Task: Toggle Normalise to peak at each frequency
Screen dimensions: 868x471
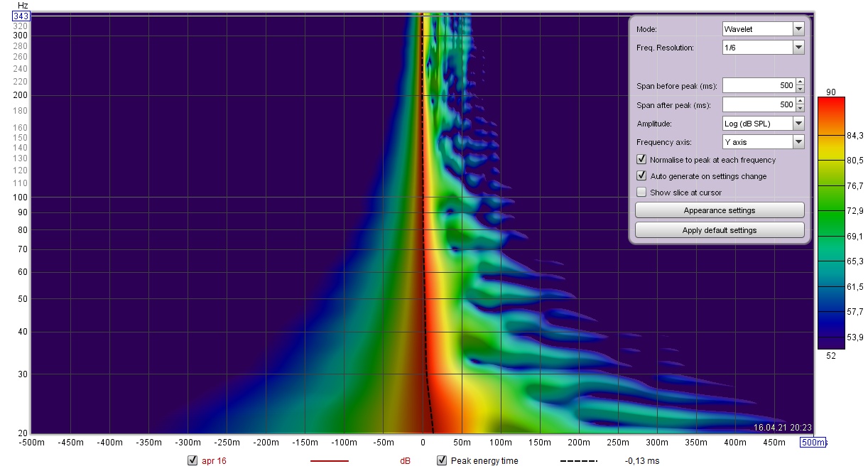Action: point(641,160)
